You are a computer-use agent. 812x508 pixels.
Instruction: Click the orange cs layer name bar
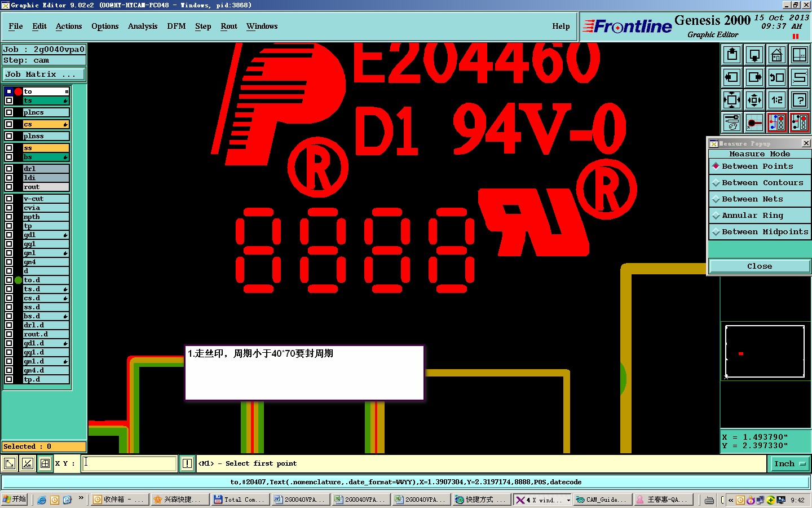[x=46, y=124]
